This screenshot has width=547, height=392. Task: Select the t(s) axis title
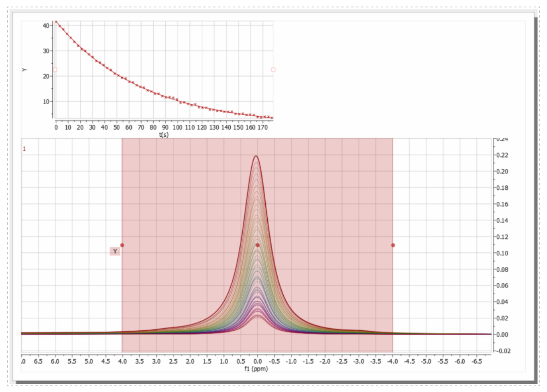tap(164, 134)
